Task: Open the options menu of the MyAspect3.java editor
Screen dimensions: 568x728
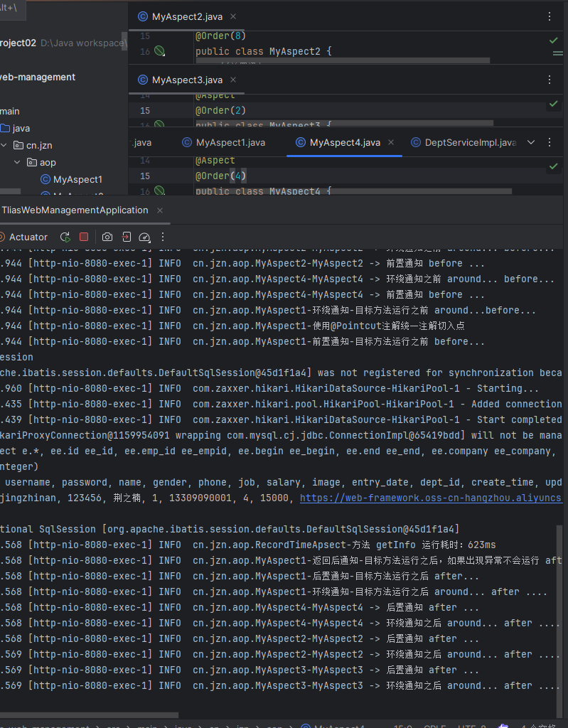Action: click(x=550, y=80)
